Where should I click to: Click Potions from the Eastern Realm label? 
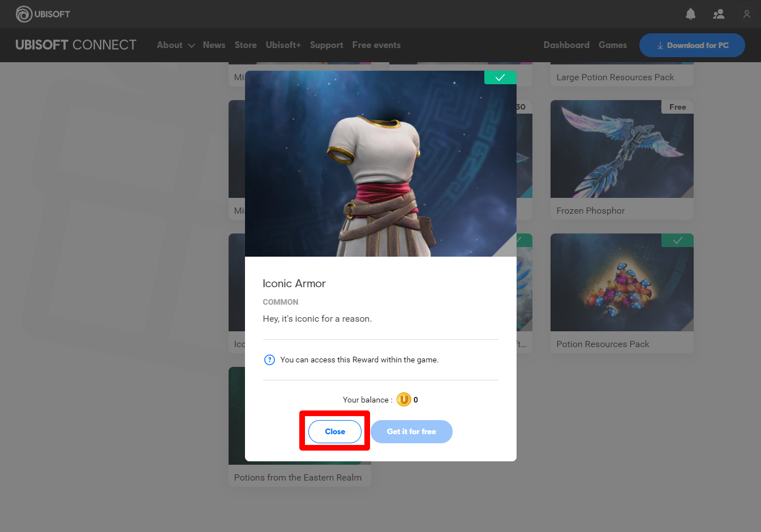point(298,478)
